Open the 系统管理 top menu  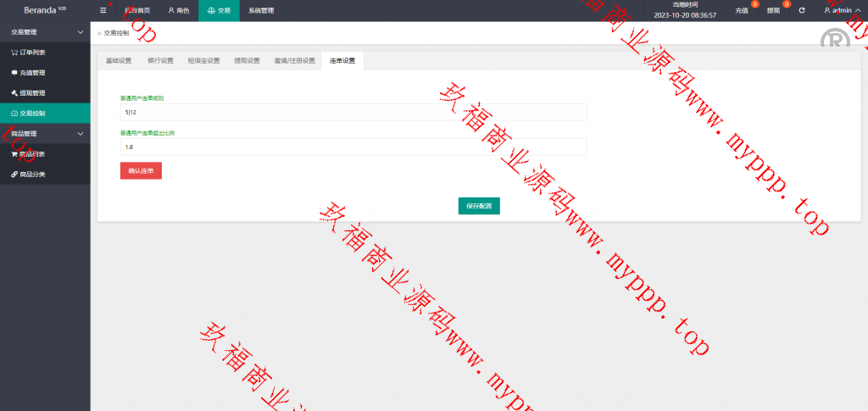[x=261, y=11]
